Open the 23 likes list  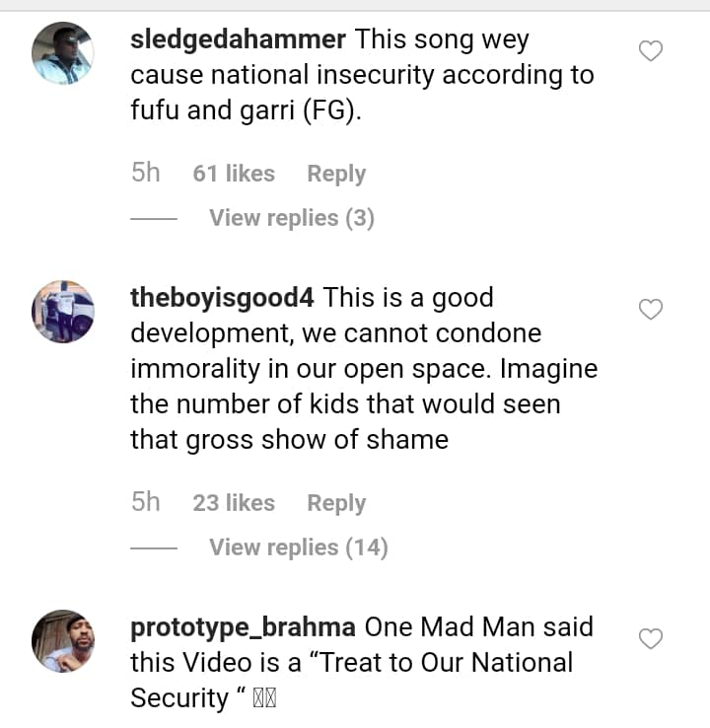[234, 503]
